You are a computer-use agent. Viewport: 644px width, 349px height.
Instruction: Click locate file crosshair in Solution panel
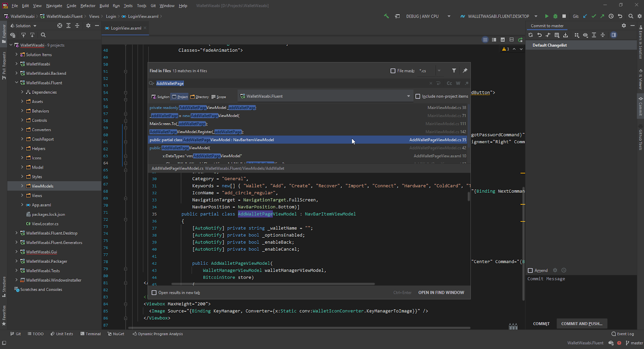(x=60, y=26)
